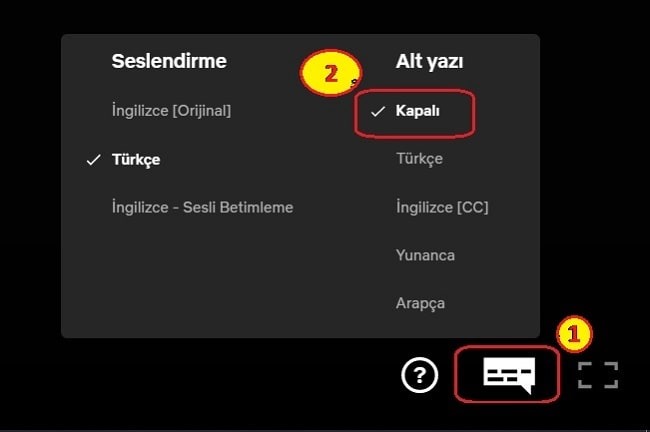Click the yellow step 1 marker
Viewport: 650px width, 432px height.
coord(574,334)
